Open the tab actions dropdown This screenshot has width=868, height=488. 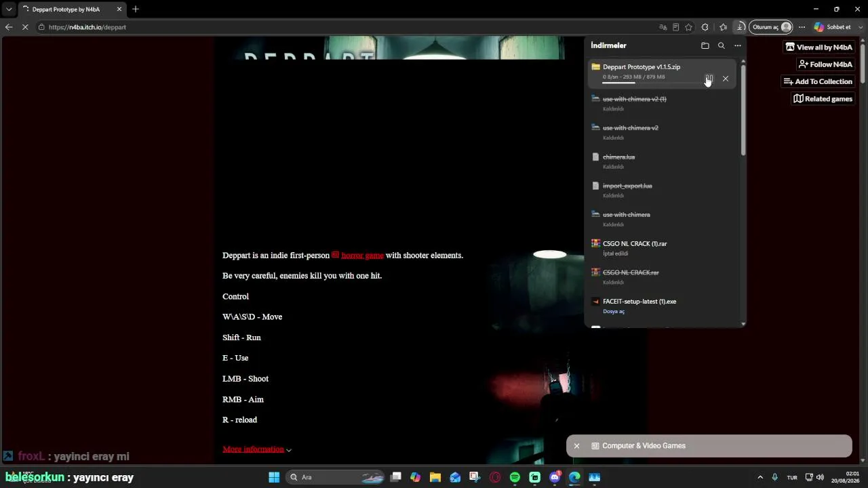pyautogui.click(x=9, y=9)
